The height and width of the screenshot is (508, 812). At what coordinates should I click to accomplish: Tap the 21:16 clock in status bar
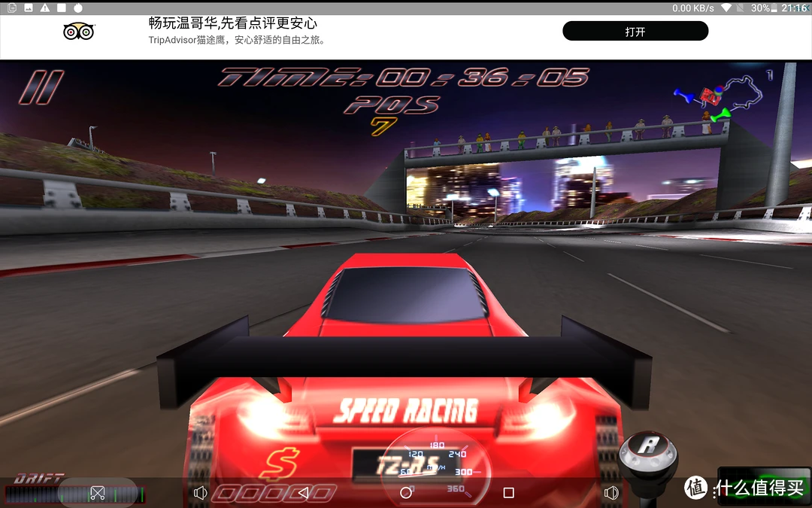[x=795, y=8]
